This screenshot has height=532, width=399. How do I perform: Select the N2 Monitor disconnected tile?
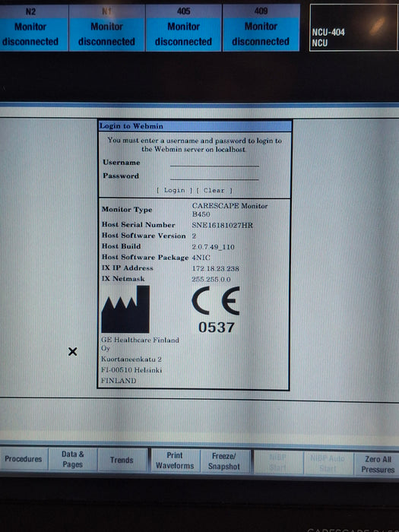(x=33, y=28)
